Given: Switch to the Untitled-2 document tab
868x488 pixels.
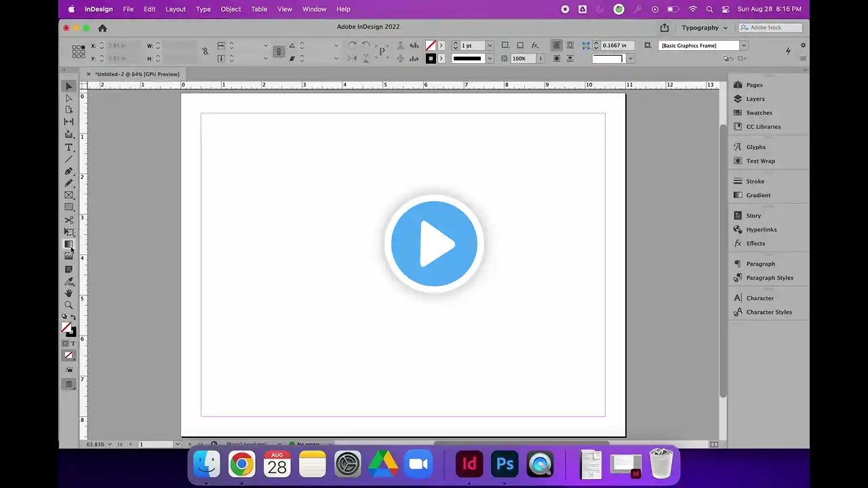Looking at the screenshot, I should (x=137, y=74).
